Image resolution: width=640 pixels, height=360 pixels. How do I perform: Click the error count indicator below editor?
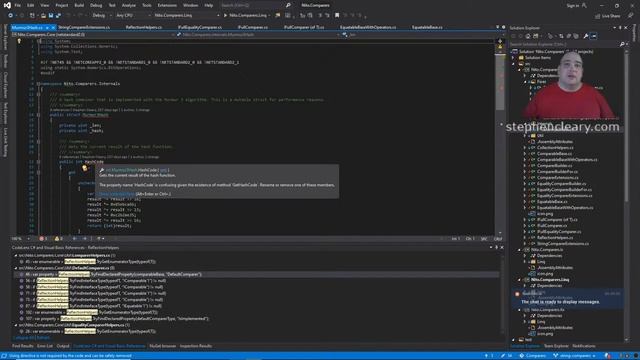43,238
